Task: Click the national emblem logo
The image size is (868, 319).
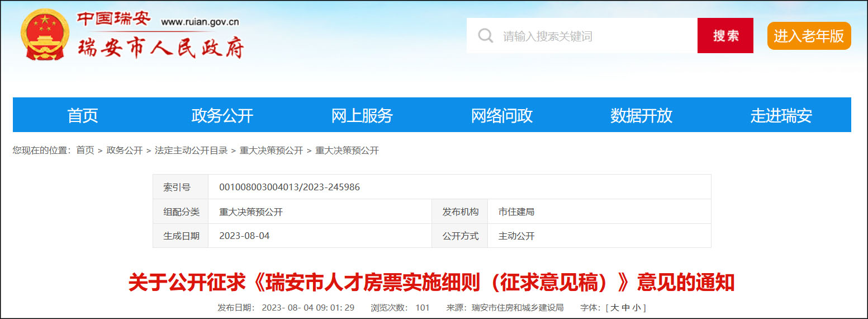Action: coord(45,35)
